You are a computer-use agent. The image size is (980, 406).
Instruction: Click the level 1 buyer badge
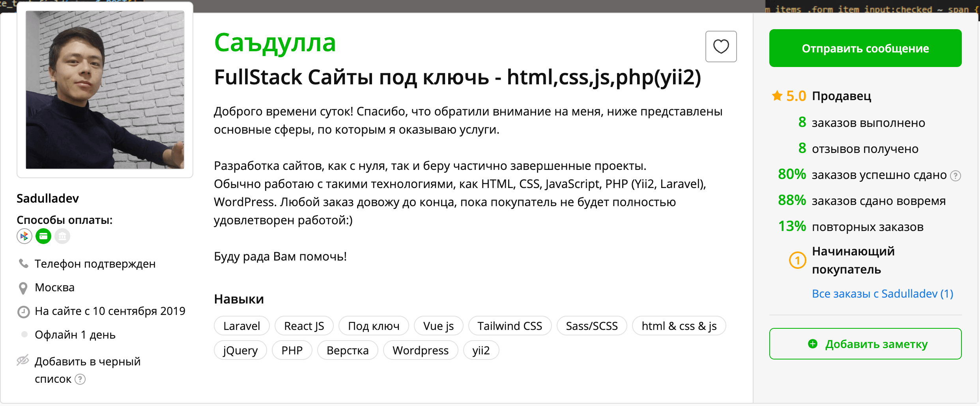coord(797,261)
